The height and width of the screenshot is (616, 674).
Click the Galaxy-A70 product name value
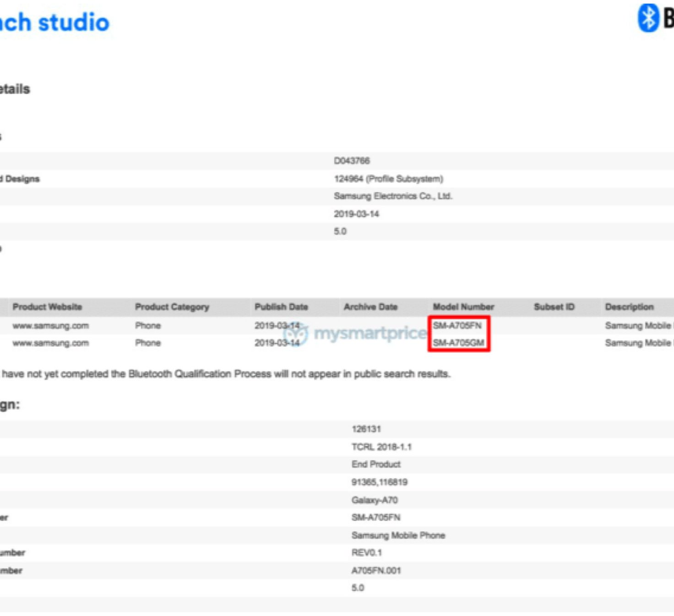click(x=375, y=500)
